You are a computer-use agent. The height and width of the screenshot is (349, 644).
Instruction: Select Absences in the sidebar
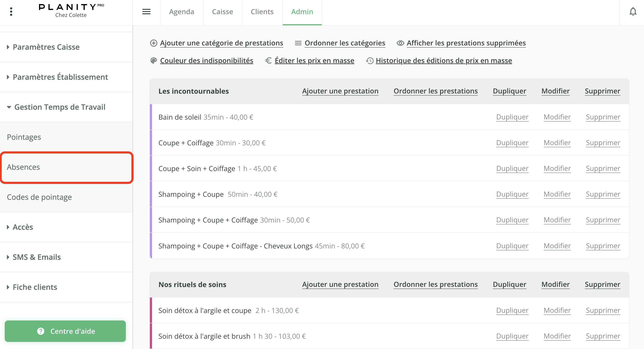[23, 167]
